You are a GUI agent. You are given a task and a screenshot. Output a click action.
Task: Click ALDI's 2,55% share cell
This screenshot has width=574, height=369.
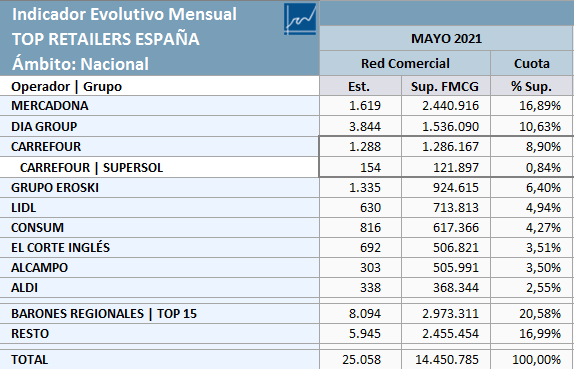point(532,287)
